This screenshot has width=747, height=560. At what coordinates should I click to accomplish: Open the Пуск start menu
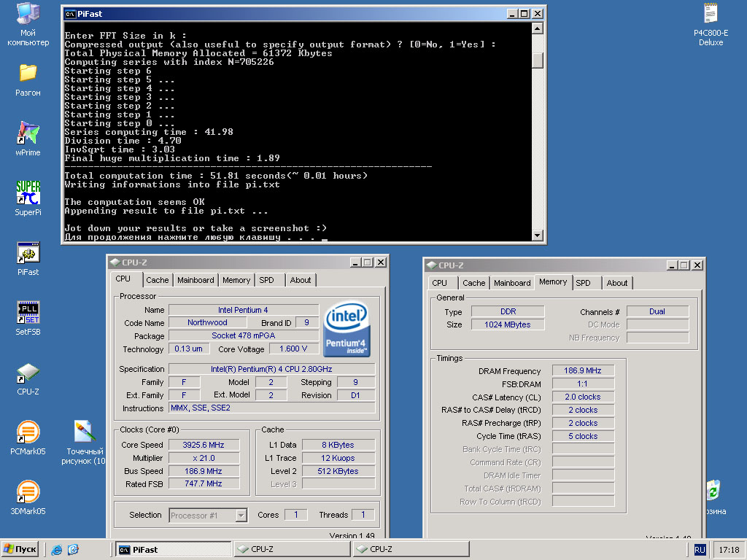point(20,550)
